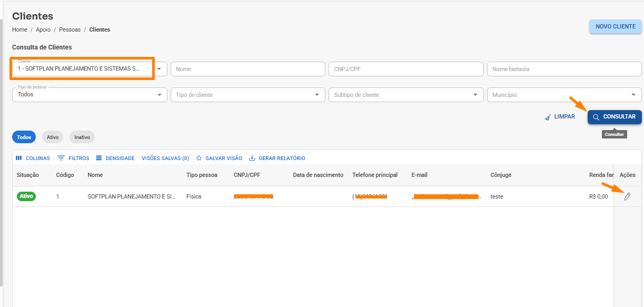Open the COLUNAS column chooser

(33, 158)
